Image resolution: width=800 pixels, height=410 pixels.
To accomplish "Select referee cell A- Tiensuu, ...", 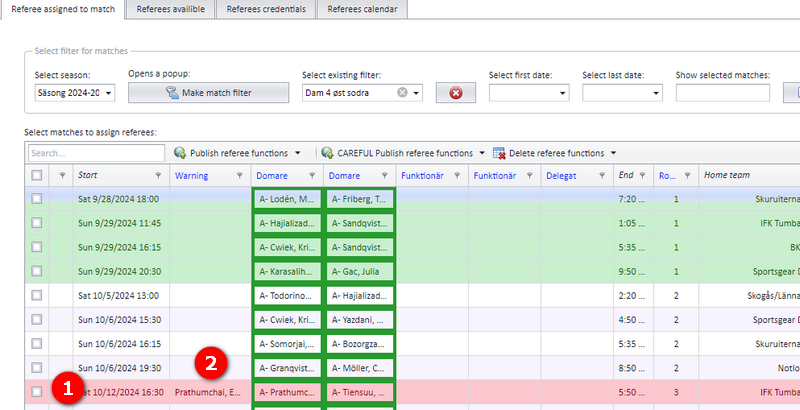I will coord(360,392).
